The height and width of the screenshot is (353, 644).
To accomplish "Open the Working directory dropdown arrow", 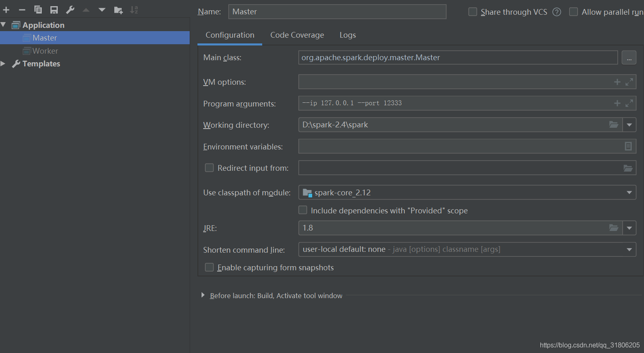I will click(x=629, y=125).
